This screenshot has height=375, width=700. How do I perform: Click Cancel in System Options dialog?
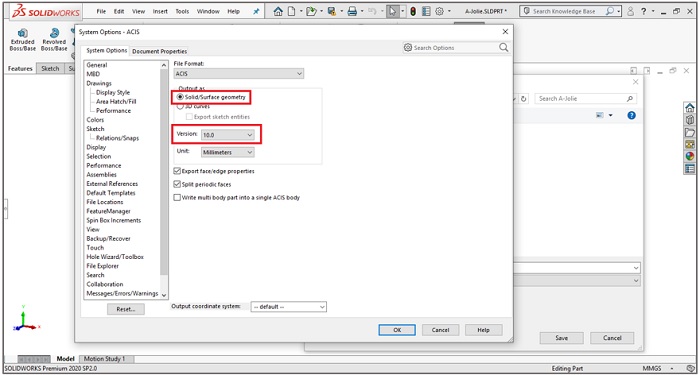point(440,330)
